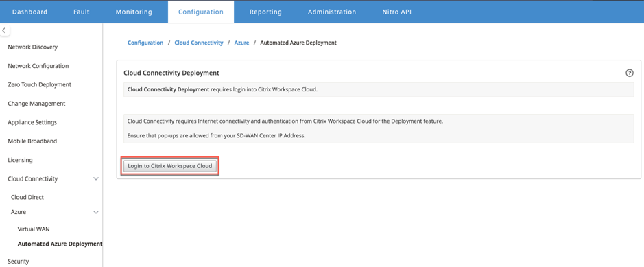The image size is (644, 267).
Task: Open the Monitoring tab
Action: (x=134, y=12)
